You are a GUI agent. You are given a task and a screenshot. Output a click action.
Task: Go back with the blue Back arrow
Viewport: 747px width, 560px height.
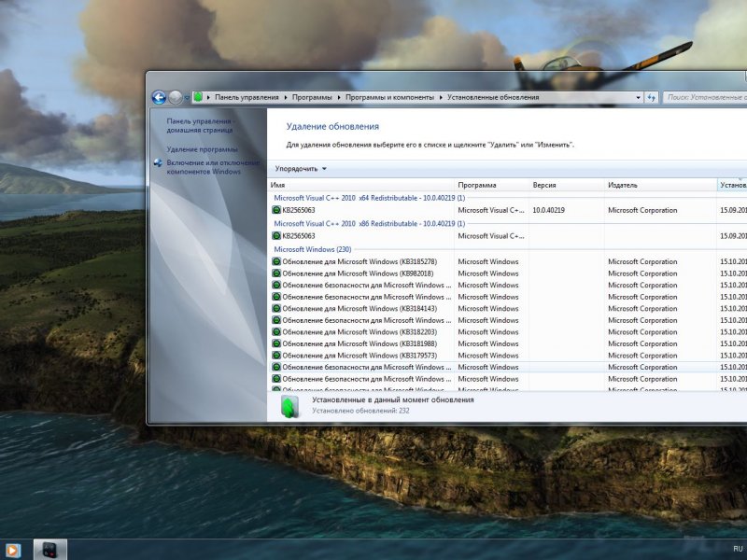[x=159, y=97]
